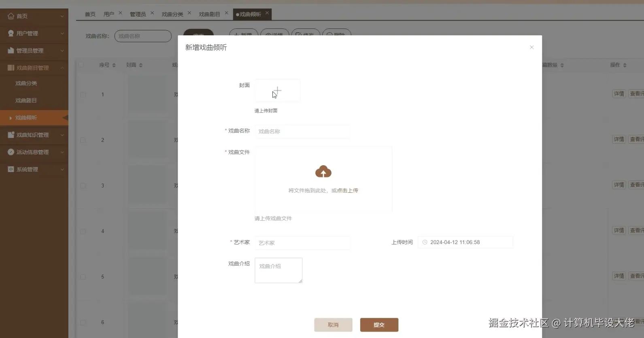
Task: Expand the 用户管理 menu chevron
Action: click(x=62, y=34)
